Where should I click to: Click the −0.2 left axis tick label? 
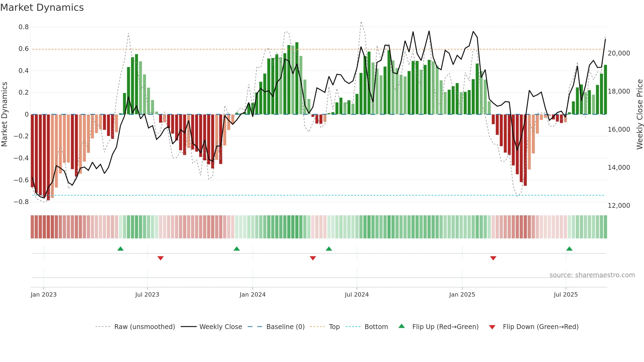pyautogui.click(x=21, y=136)
